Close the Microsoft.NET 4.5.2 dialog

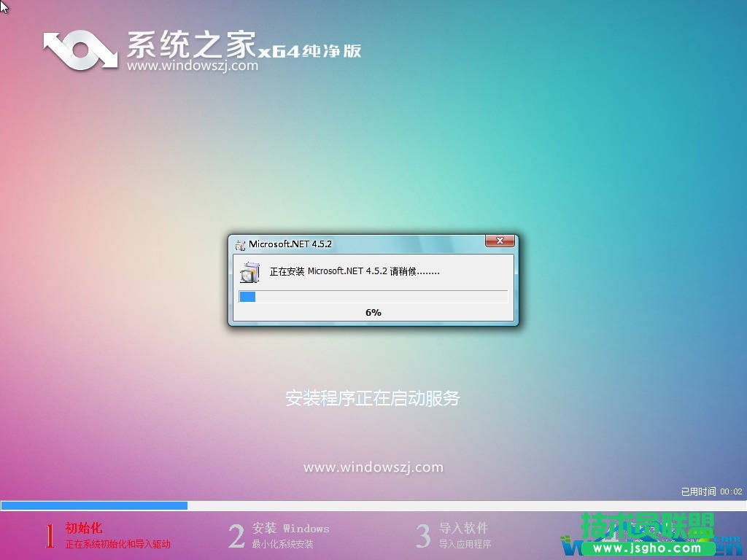pyautogui.click(x=500, y=241)
